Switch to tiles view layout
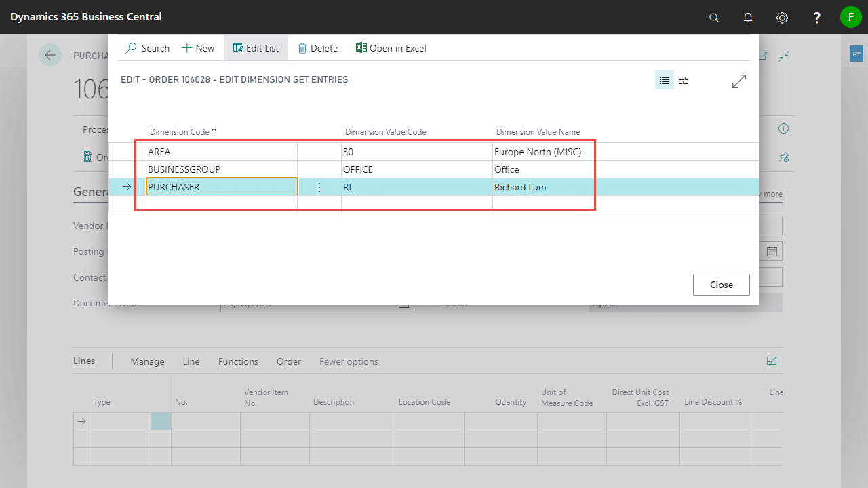This screenshot has width=868, height=488. [683, 80]
